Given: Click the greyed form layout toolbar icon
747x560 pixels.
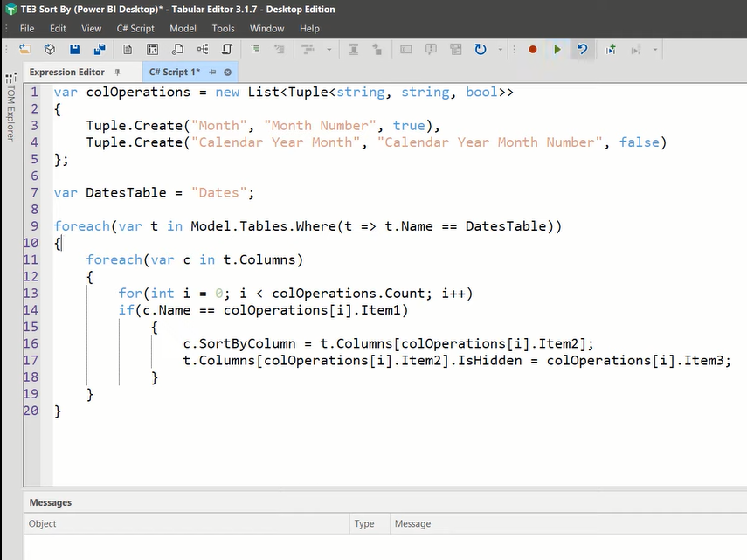Looking at the screenshot, I should [456, 50].
